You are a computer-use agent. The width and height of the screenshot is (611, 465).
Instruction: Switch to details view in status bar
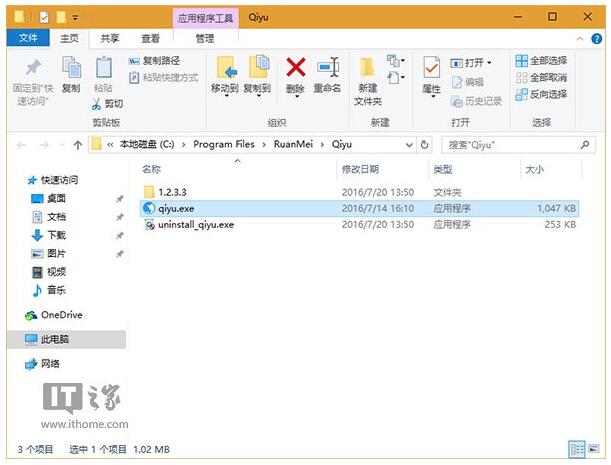[x=576, y=449]
